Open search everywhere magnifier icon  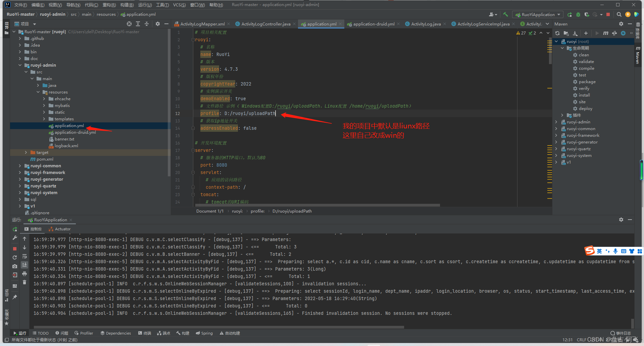pyautogui.click(x=619, y=14)
